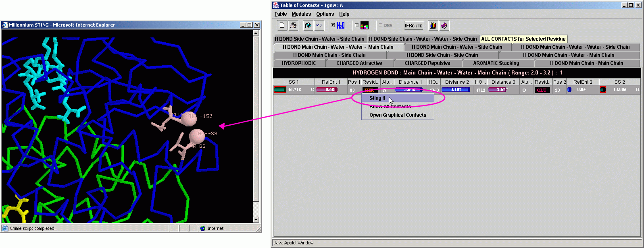This screenshot has height=248, width=644.
Task: Click the IFRc / Ic button
Action: pos(414,25)
